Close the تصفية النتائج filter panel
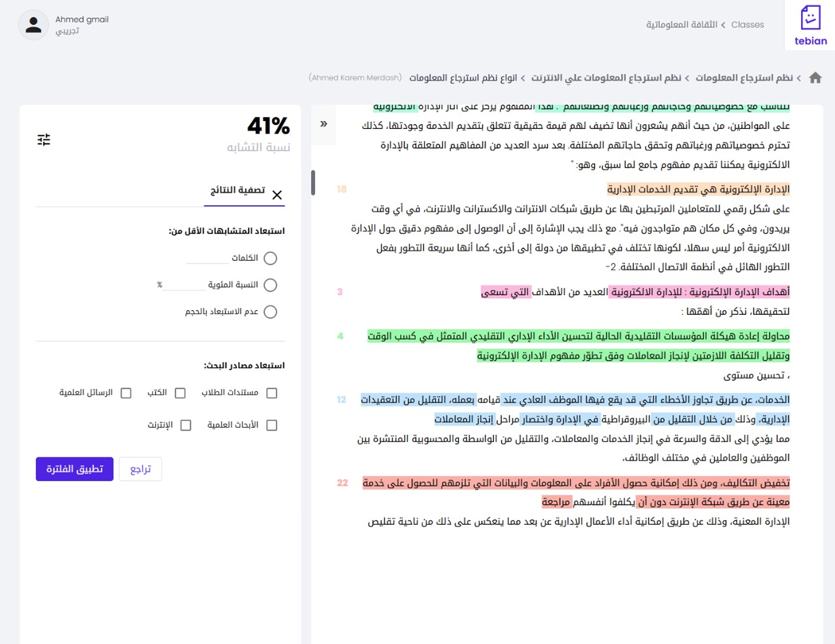Image resolution: width=835 pixels, height=644 pixels. [x=277, y=195]
